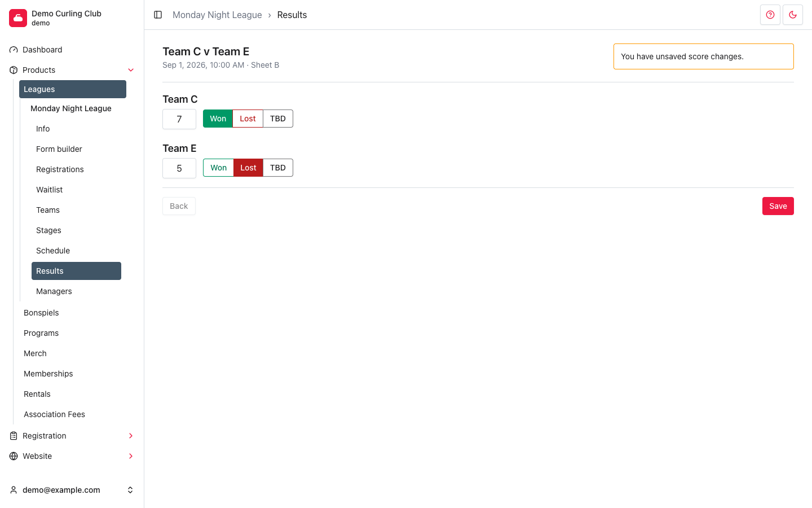Open the Memberships section
Image resolution: width=812 pixels, height=508 pixels.
click(x=73, y=374)
